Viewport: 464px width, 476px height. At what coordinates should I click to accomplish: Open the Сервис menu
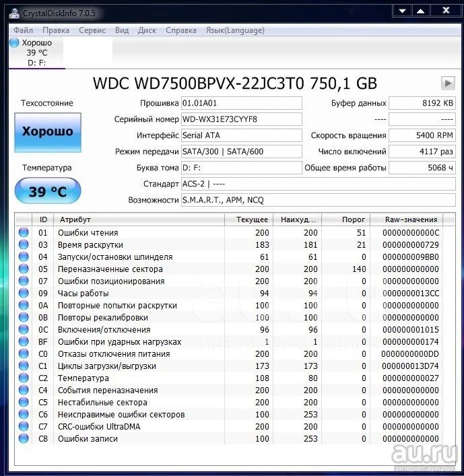pyautogui.click(x=92, y=30)
